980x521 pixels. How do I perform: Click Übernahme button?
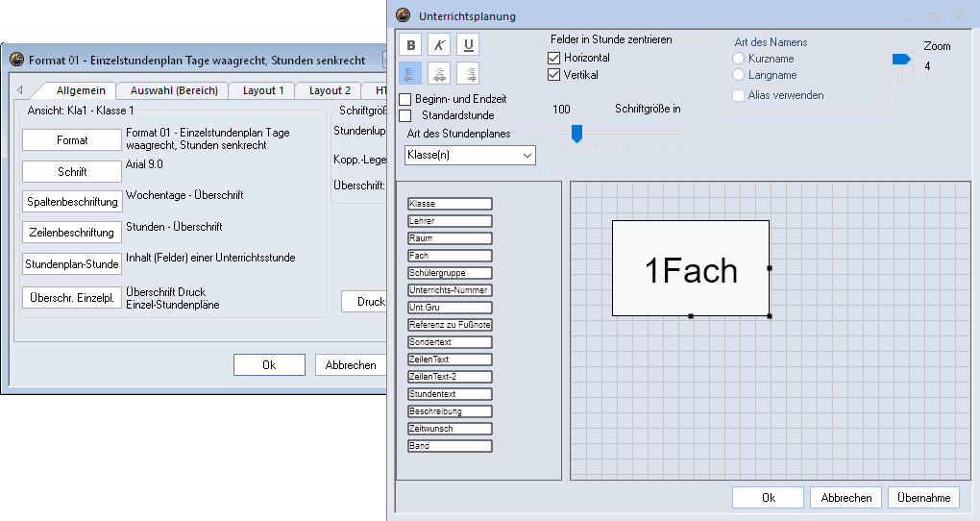tap(923, 498)
